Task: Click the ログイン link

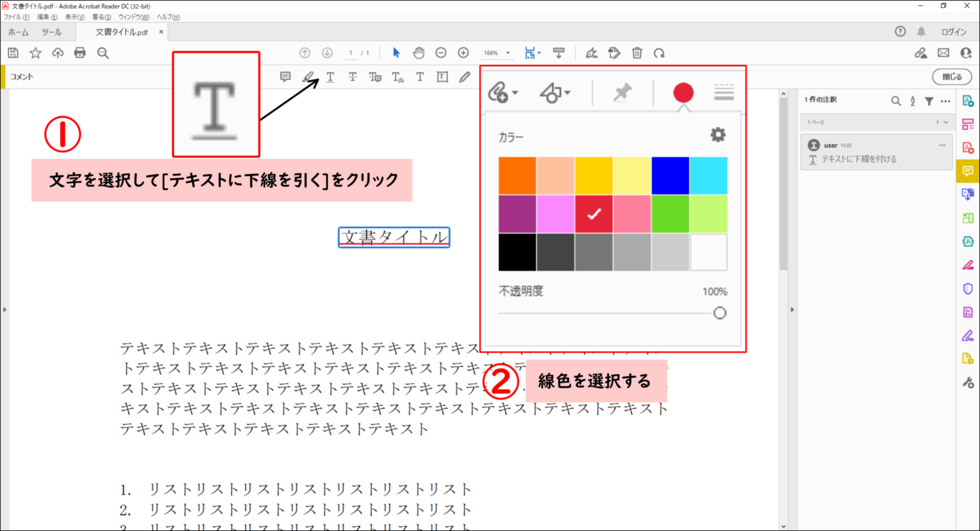Action: [954, 32]
